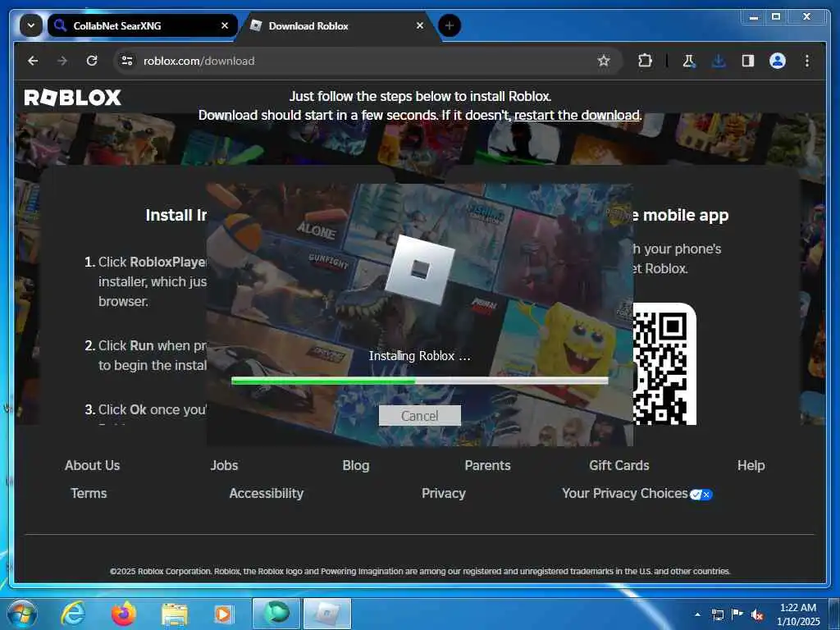This screenshot has height=630, width=840.
Task: Open the Jobs footer link
Action: pyautogui.click(x=224, y=465)
